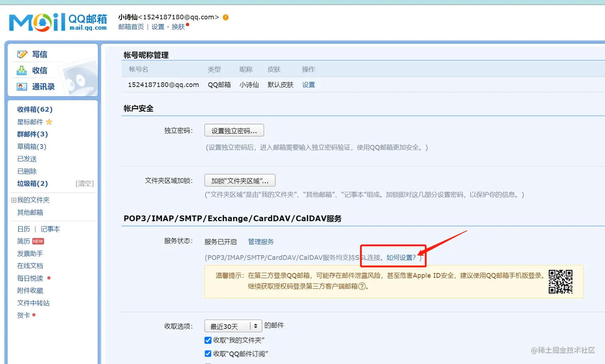This screenshot has width=605, height=364.
Task: Click the 写信 compose pencil icon
Action: 22,54
